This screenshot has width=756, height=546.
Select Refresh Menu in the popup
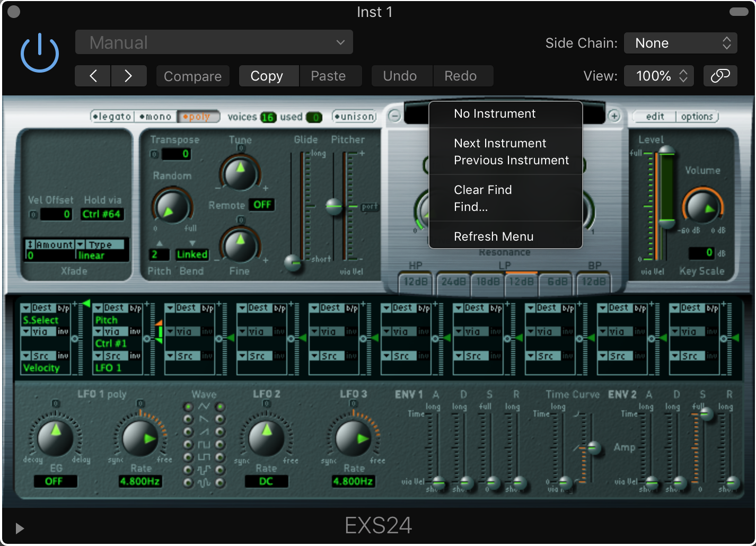[493, 236]
